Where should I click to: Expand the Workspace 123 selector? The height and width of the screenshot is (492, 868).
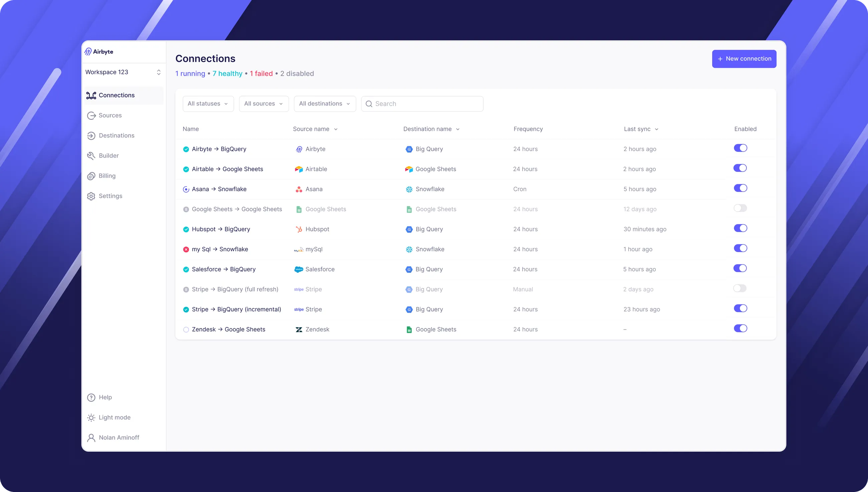(123, 72)
